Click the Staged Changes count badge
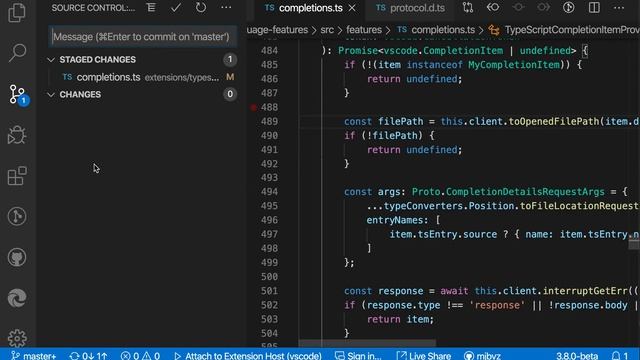Viewport: 640px width, 360px height. pos(230,60)
